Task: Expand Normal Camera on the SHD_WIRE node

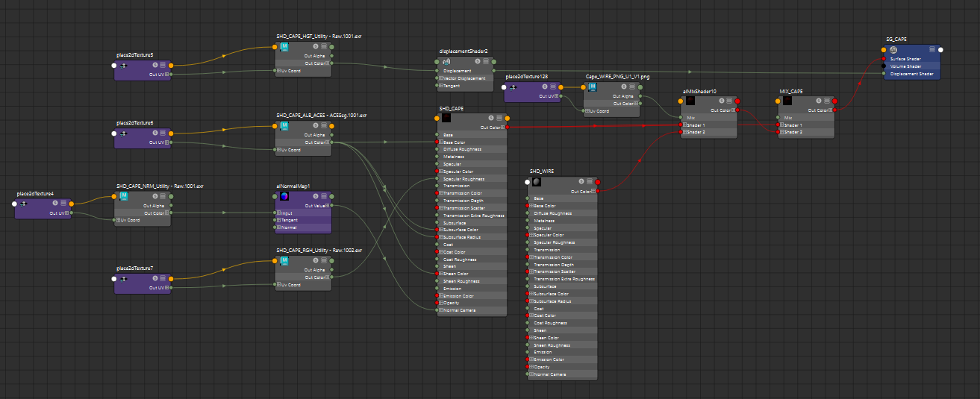Action: 531,374
